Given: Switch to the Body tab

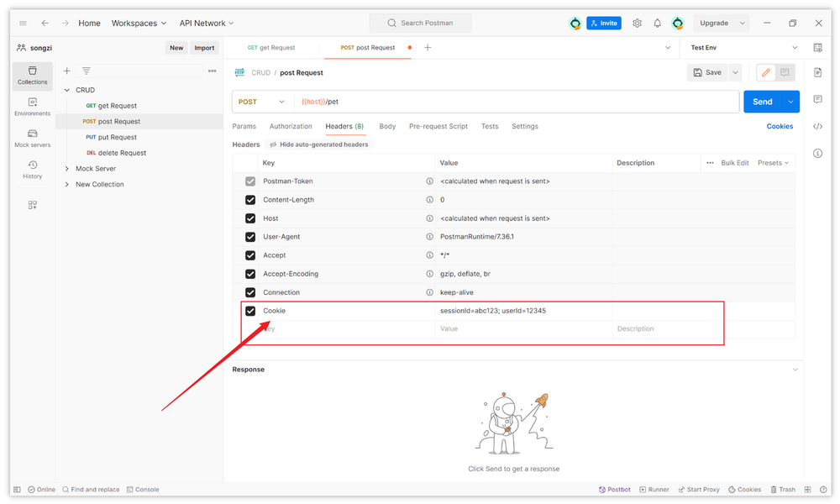Looking at the screenshot, I should 387,127.
